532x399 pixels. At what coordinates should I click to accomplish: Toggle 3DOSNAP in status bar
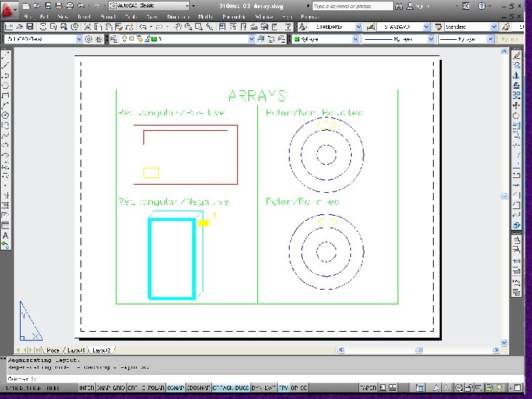coord(199,387)
